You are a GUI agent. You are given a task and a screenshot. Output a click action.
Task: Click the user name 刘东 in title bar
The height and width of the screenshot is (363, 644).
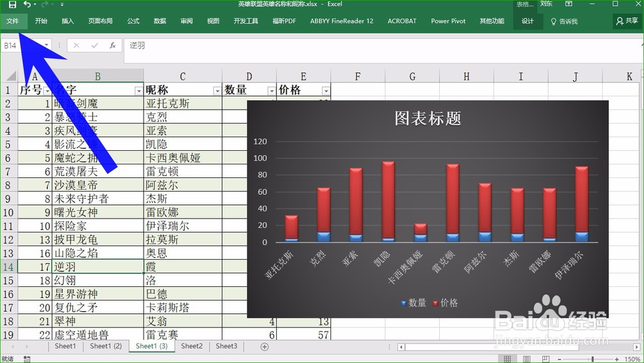coord(546,4)
